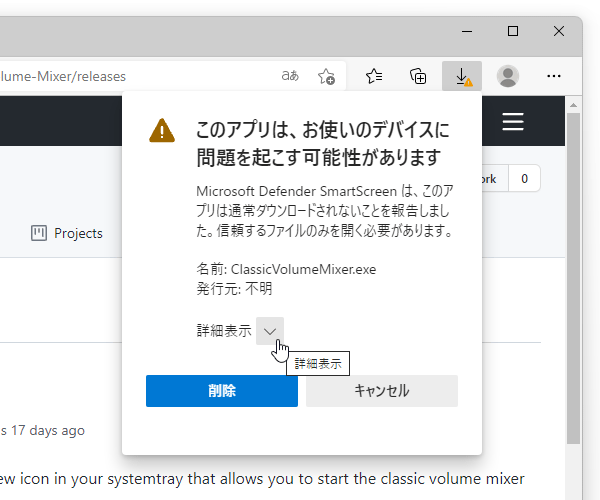Click the '17 days ago' timestamp
This screenshot has height=500, width=600.
tap(47, 430)
